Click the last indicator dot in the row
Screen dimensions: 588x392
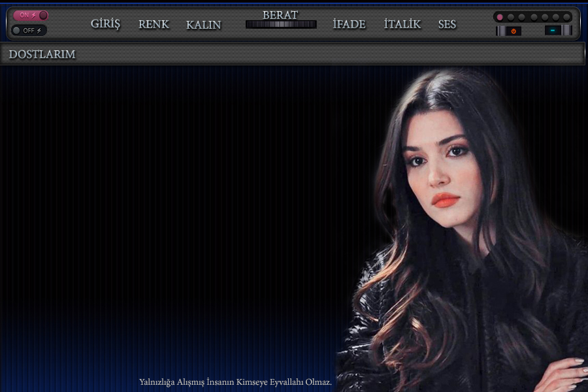click(x=567, y=17)
